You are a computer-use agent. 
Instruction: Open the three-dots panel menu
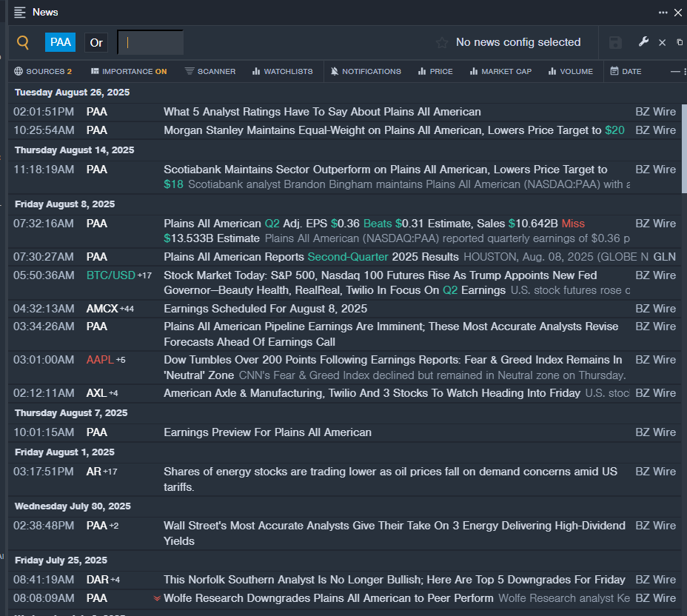[663, 13]
